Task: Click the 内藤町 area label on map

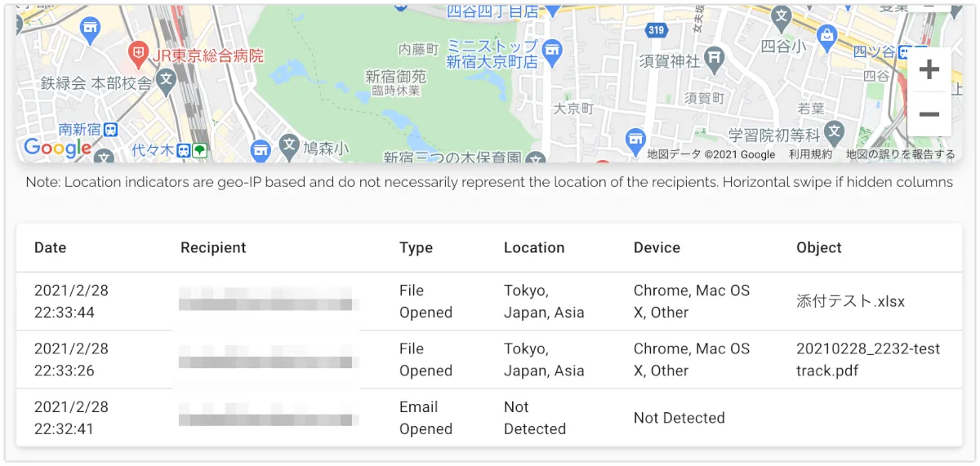Action: click(419, 49)
